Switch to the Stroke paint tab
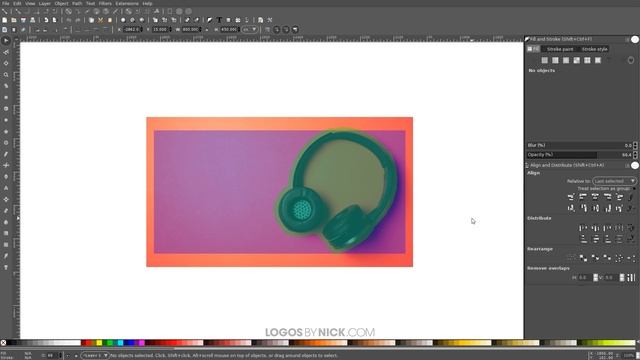Viewport: 640px width, 360px height. (560, 49)
